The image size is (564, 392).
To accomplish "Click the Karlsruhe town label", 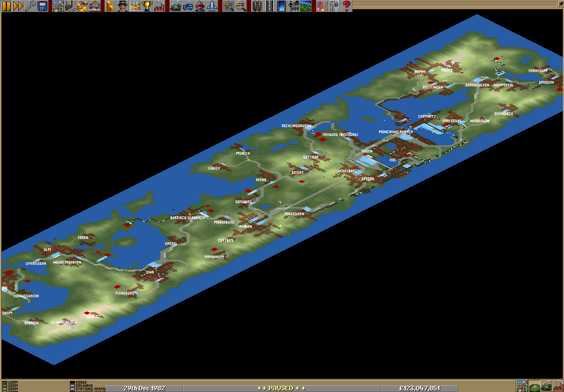I will 452,121.
